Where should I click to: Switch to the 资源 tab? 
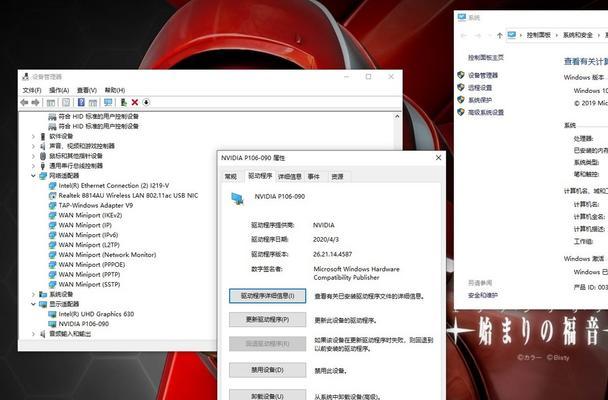tap(337, 176)
